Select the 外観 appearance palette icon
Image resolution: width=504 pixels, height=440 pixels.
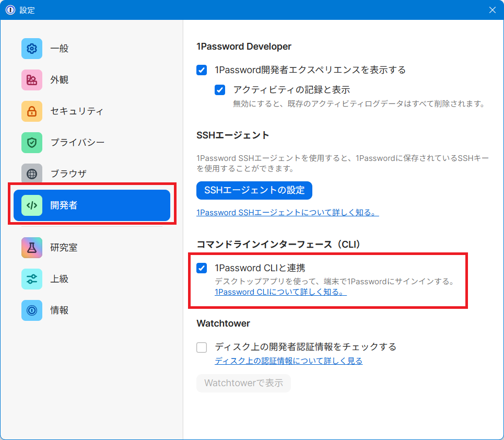[32, 80]
